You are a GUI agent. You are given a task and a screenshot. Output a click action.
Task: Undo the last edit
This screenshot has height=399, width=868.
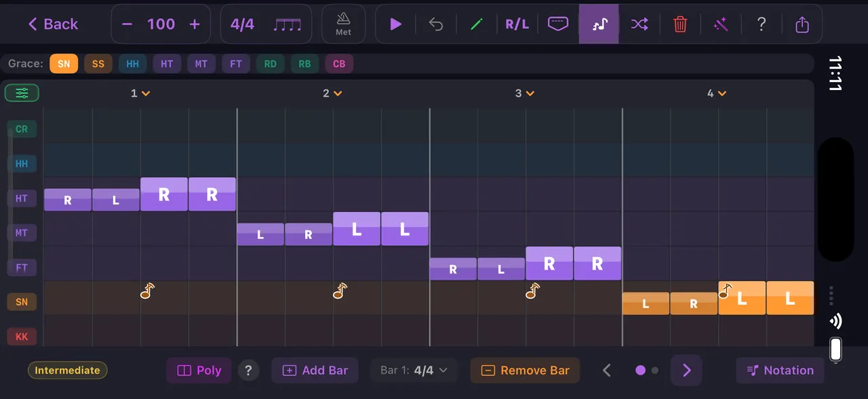[x=436, y=24]
